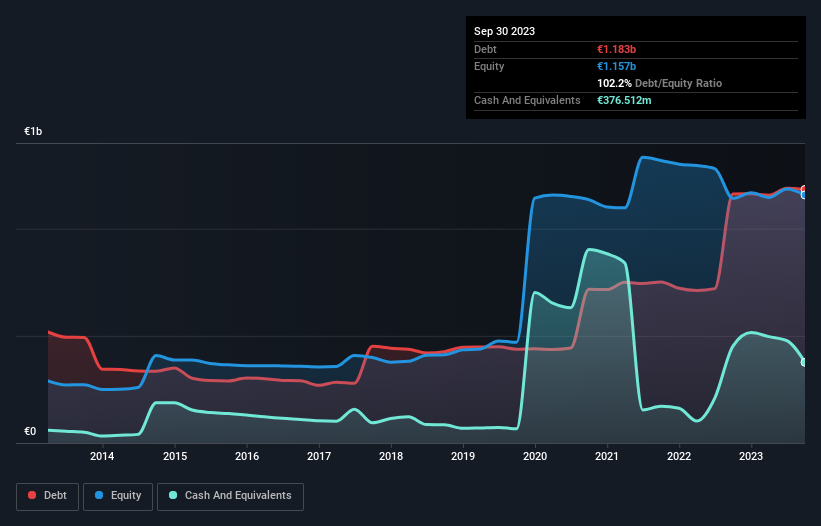The image size is (821, 526).
Task: Click the Sep 30 2023 tooltip date
Action: click(504, 31)
